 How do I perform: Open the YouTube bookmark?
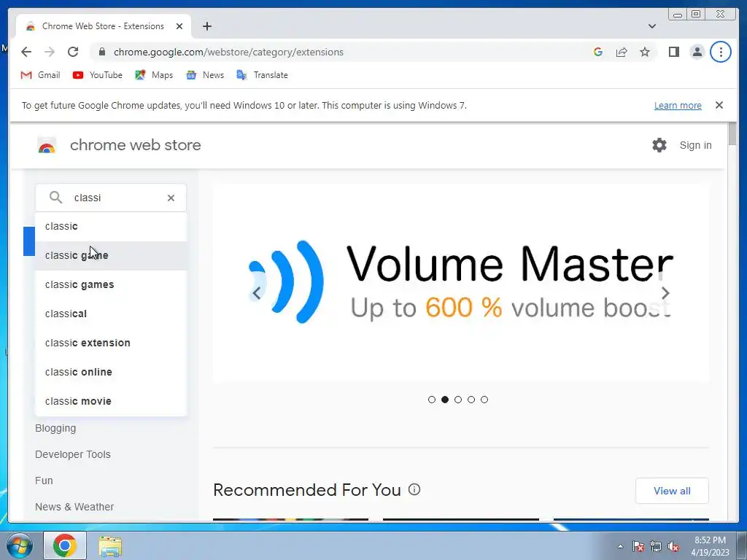[x=98, y=75]
